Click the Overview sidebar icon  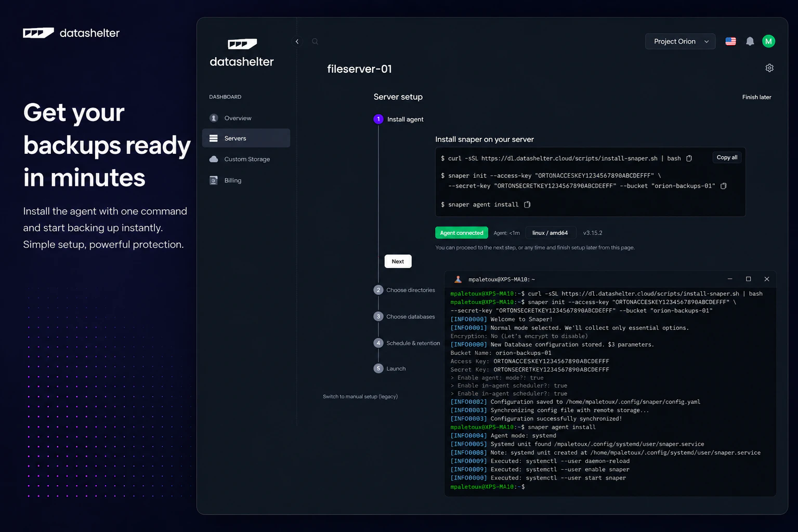(214, 118)
